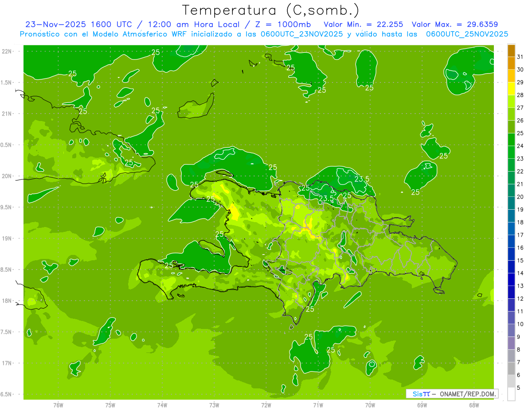Viewport: 532px width, 411px height.
Task: Click the '0600UTC_23NOV2025' initialization time
Action: 300,34
